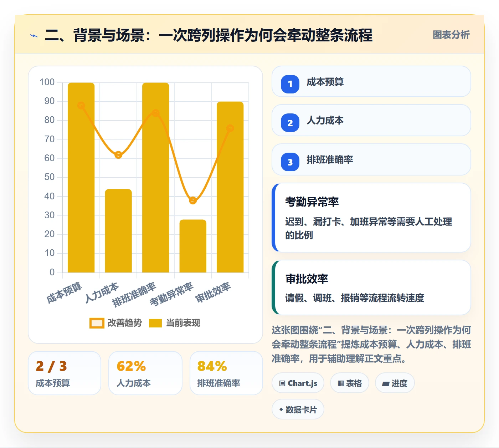The width and height of the screenshot is (499, 448).
Task: Click the 审批效率 bar in the chart
Action: pyautogui.click(x=230, y=187)
